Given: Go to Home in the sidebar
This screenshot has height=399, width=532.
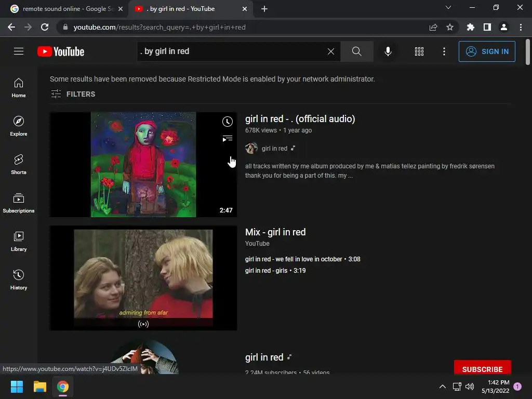Looking at the screenshot, I should click(x=19, y=87).
